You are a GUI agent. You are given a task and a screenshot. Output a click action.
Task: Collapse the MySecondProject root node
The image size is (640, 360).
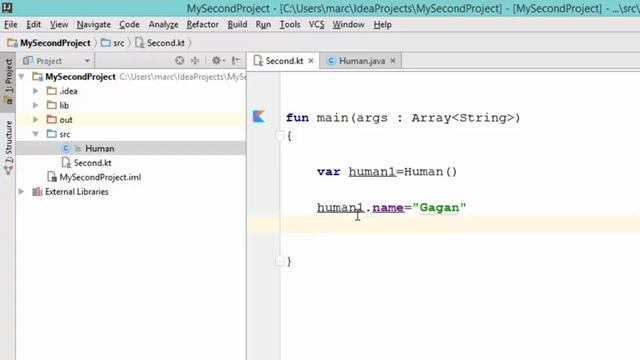pos(22,77)
